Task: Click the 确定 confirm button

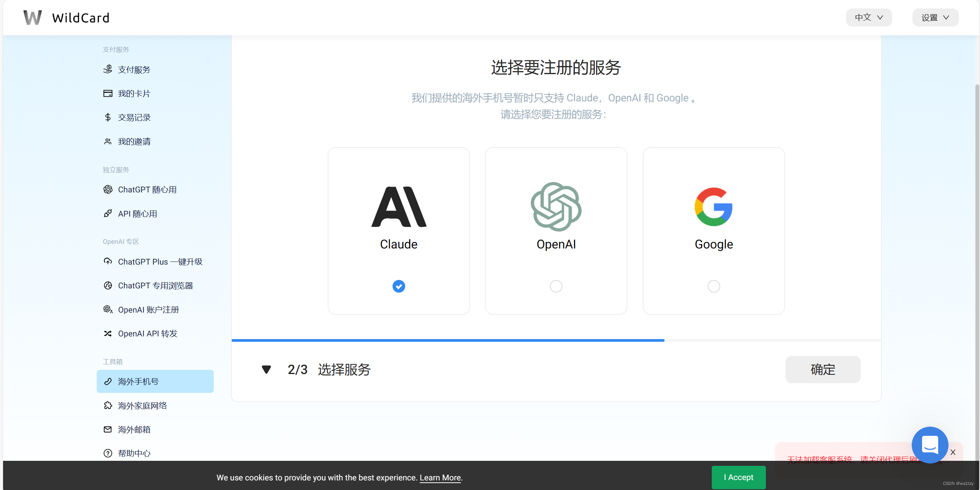Action: click(823, 369)
